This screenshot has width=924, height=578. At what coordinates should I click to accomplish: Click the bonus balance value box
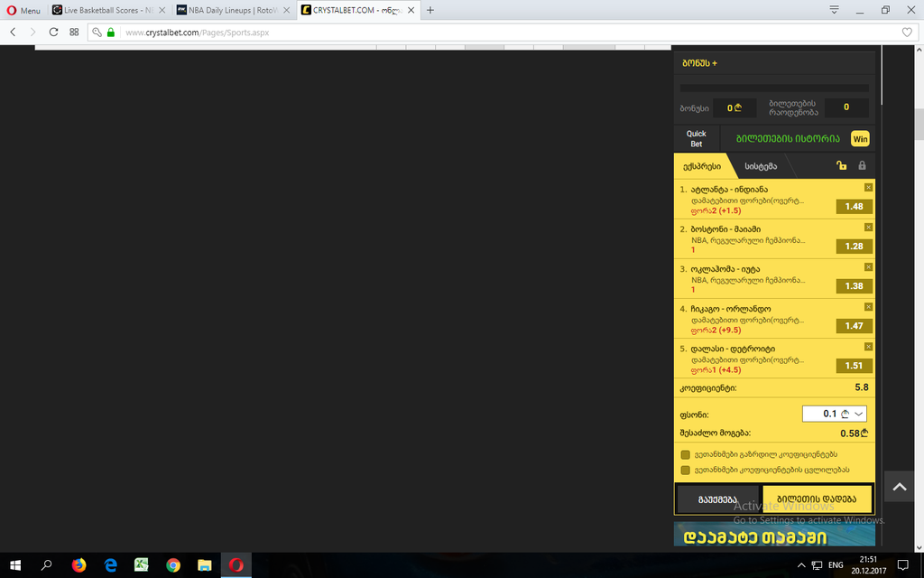tap(735, 108)
